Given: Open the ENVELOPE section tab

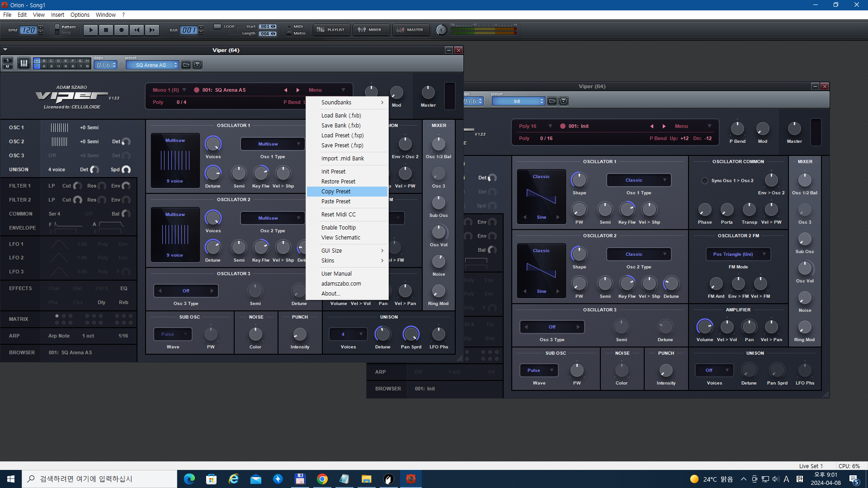Looking at the screenshot, I should (x=22, y=228).
